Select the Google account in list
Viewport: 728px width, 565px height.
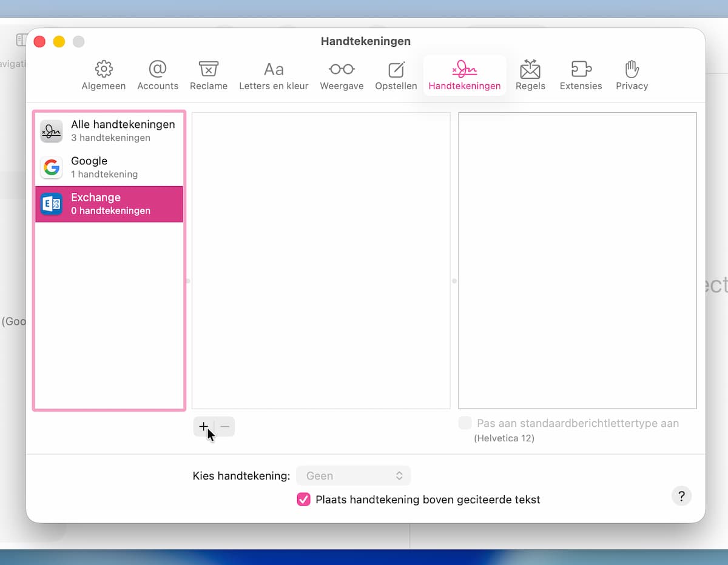(x=109, y=167)
